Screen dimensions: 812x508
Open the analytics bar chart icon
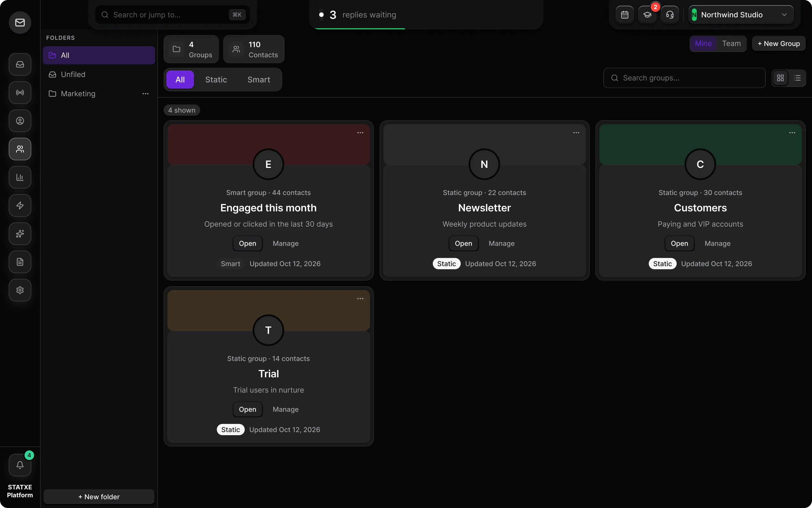(20, 177)
